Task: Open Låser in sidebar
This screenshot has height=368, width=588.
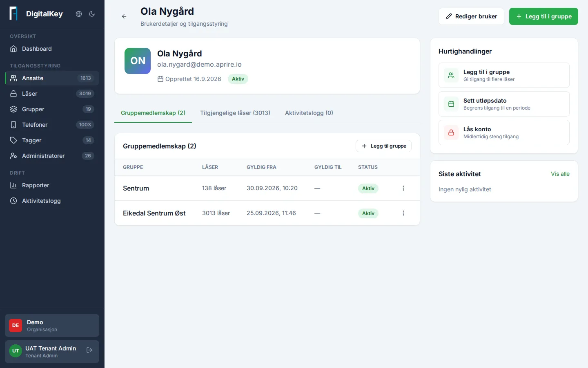Action: click(52, 94)
